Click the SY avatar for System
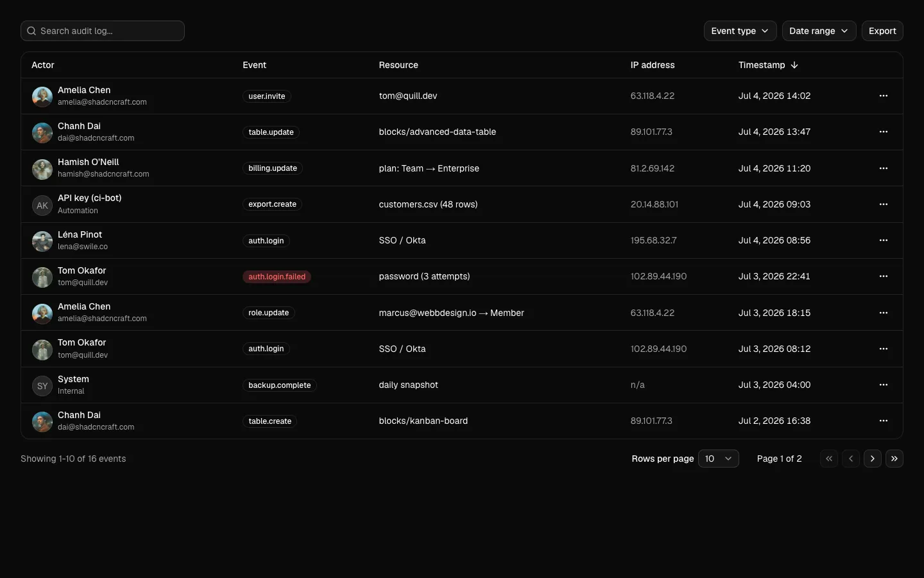 42,386
